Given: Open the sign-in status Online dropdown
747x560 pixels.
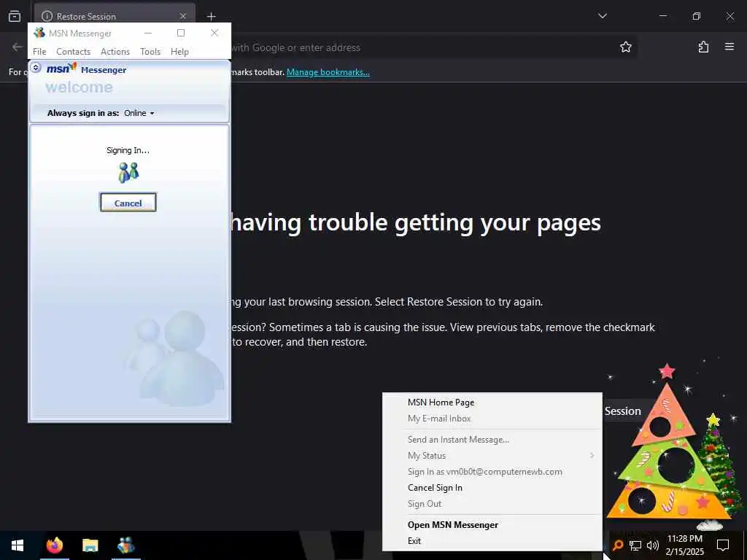Looking at the screenshot, I should click(x=139, y=113).
